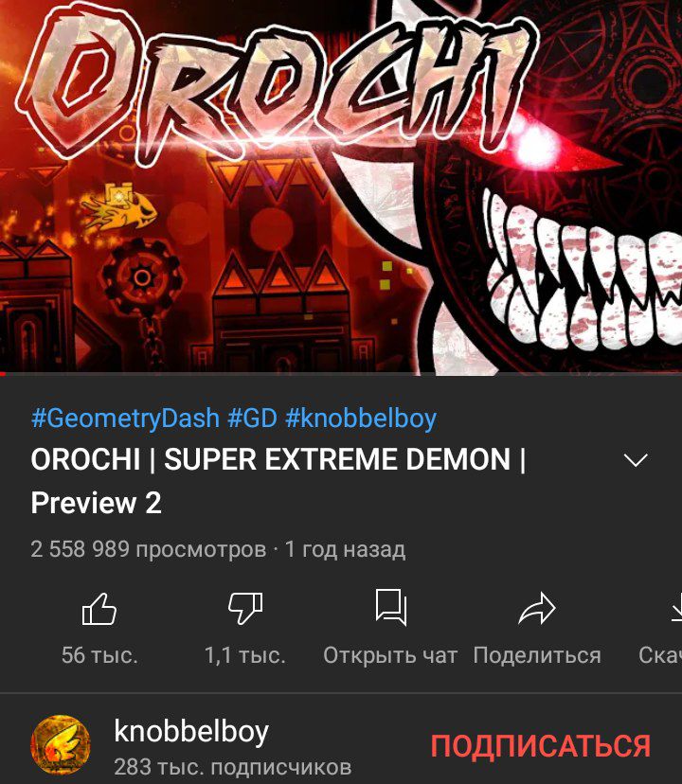Tap the 283 тыс. подписчиков text

click(x=233, y=767)
